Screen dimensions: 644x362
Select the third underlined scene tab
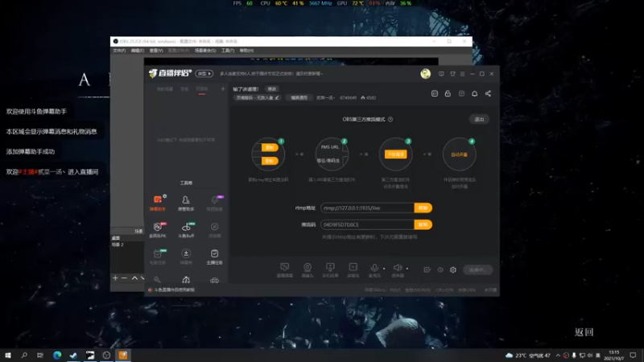pyautogui.click(x=202, y=89)
